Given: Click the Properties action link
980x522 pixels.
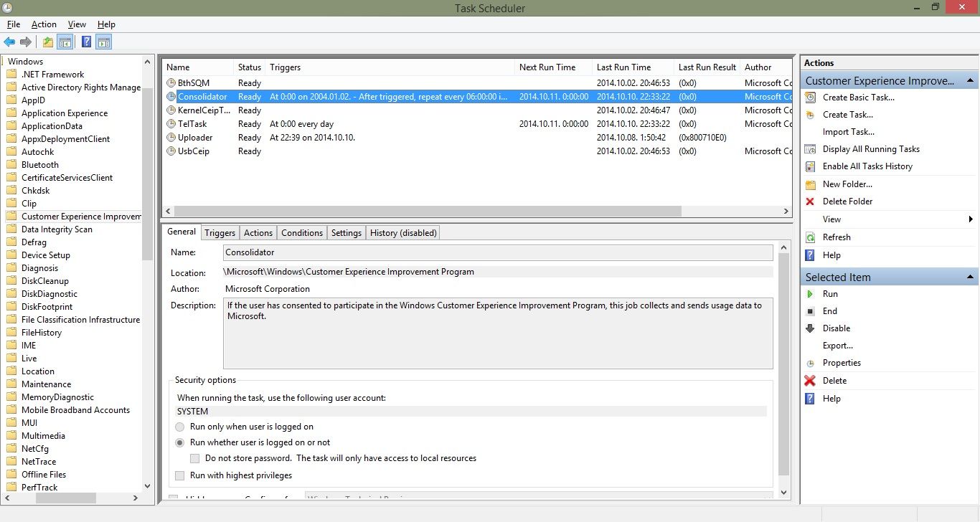Looking at the screenshot, I should point(842,363).
